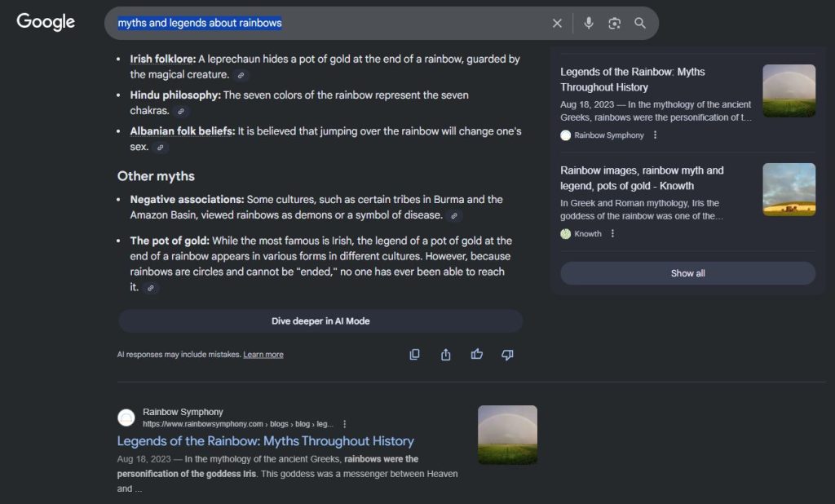
Task: Click in the search field text
Action: [200, 23]
